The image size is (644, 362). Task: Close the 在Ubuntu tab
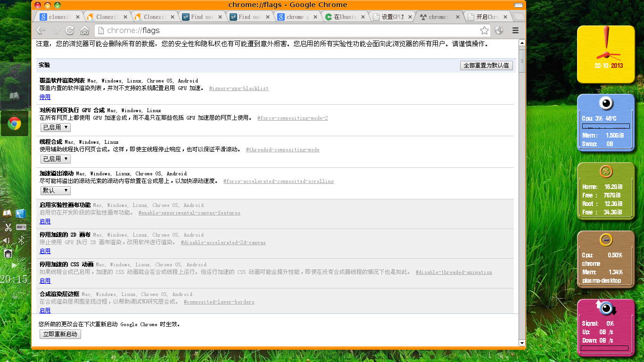(x=363, y=17)
